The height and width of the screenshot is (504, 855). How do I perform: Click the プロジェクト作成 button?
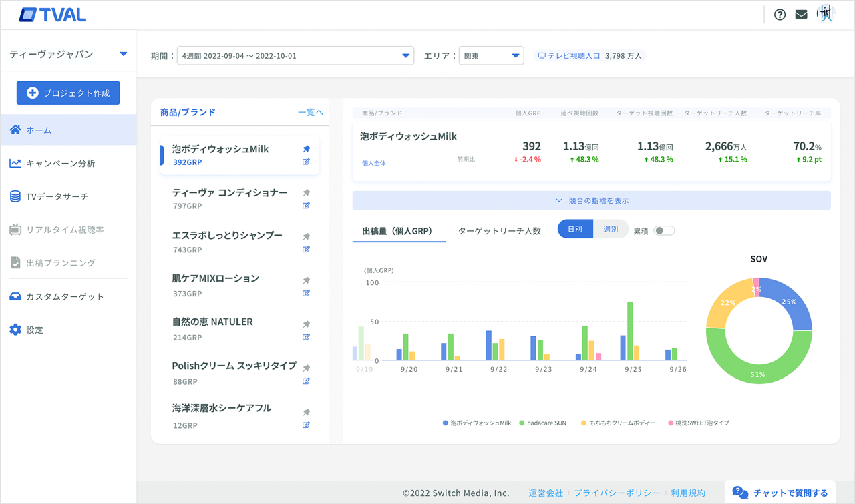click(67, 93)
